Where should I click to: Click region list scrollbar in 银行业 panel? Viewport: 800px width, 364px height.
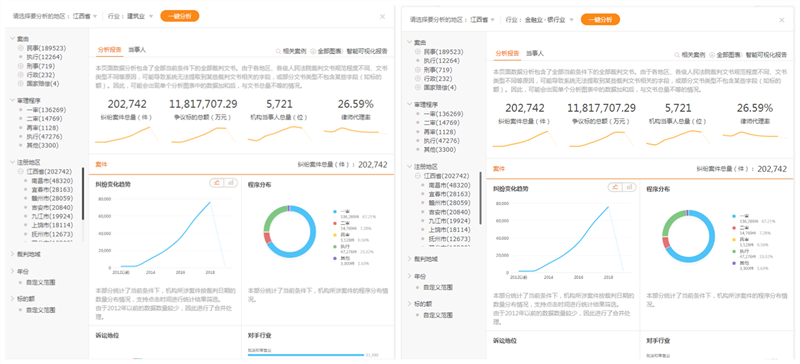480,198
